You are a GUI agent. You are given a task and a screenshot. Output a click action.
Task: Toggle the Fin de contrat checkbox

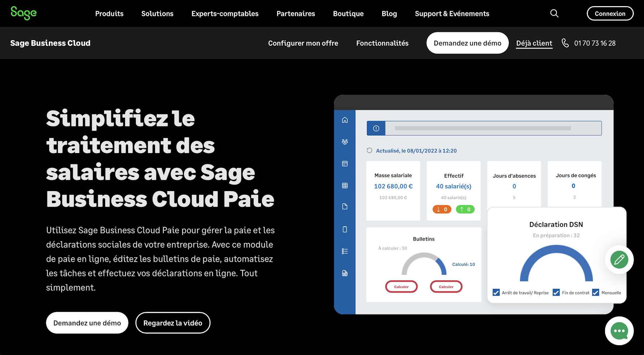tap(556, 292)
